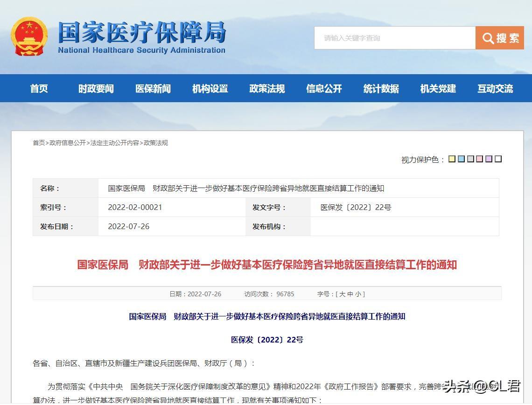Click the visit count 96785

tap(285, 294)
